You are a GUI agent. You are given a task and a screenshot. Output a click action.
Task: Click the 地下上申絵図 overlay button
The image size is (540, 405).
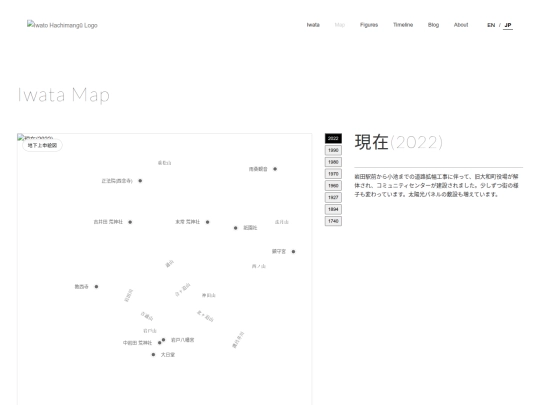tap(42, 145)
